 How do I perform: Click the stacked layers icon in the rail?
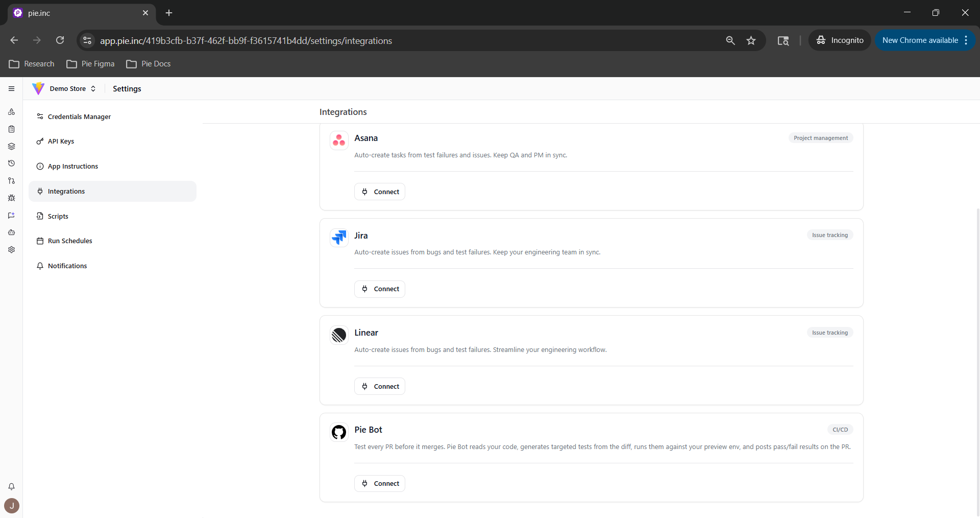point(11,146)
